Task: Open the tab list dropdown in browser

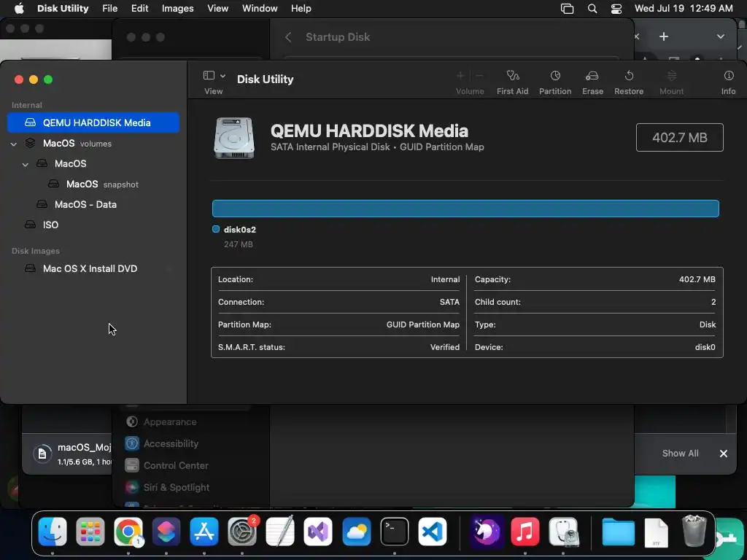Action: 720,36
